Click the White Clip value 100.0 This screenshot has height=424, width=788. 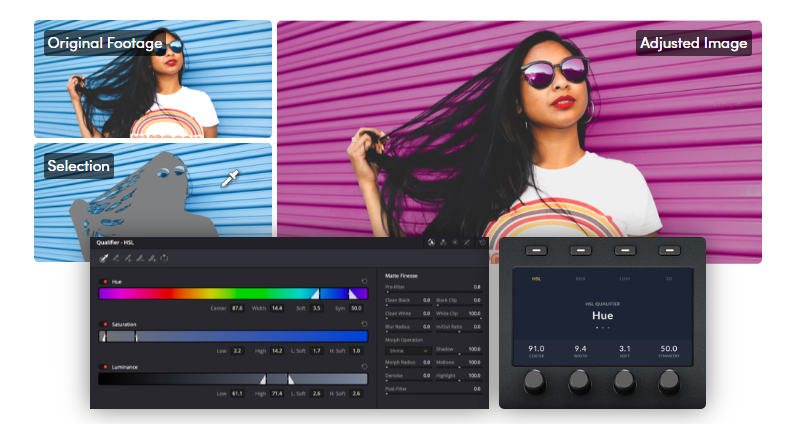click(474, 313)
